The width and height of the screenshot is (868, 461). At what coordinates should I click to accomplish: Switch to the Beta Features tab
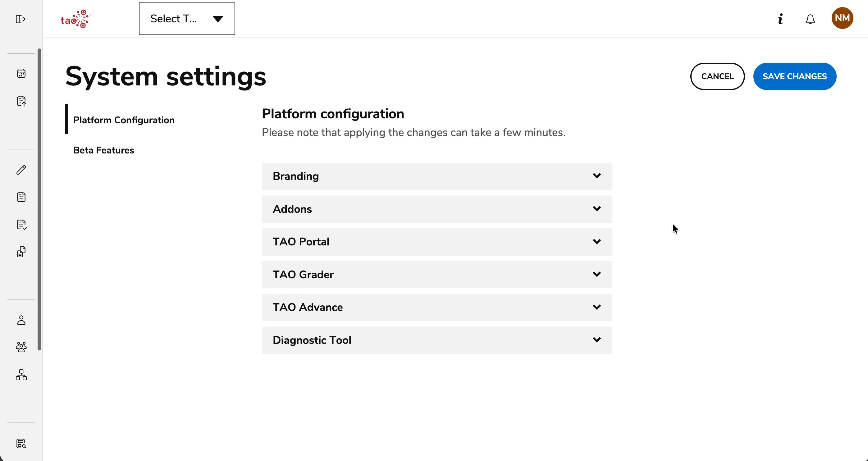click(103, 150)
